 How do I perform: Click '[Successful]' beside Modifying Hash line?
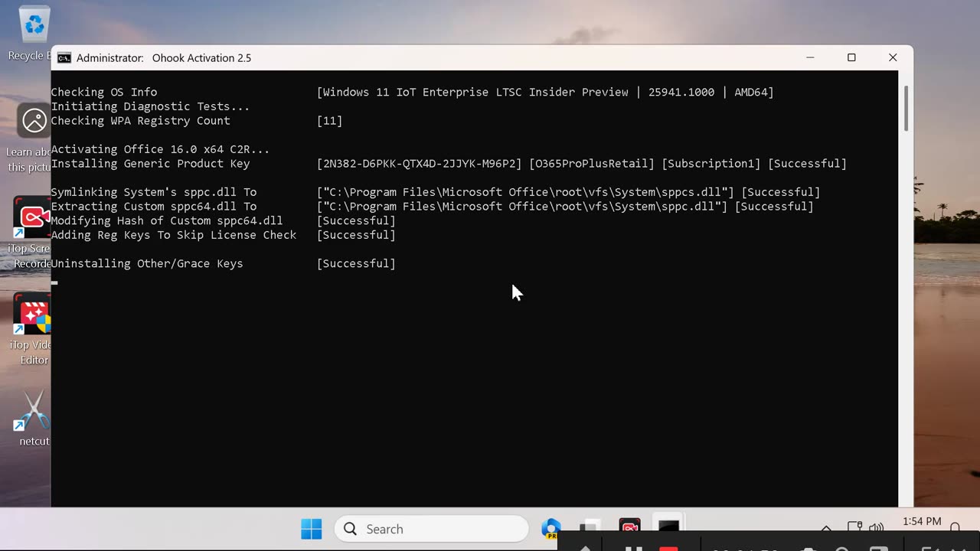coord(356,220)
